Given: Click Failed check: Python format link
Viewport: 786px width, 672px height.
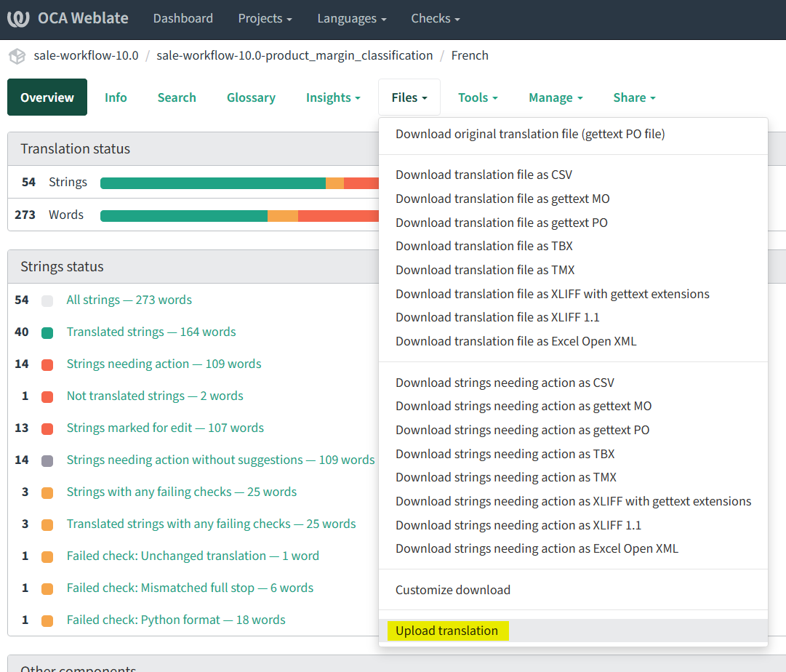Looking at the screenshot, I should tap(176, 620).
